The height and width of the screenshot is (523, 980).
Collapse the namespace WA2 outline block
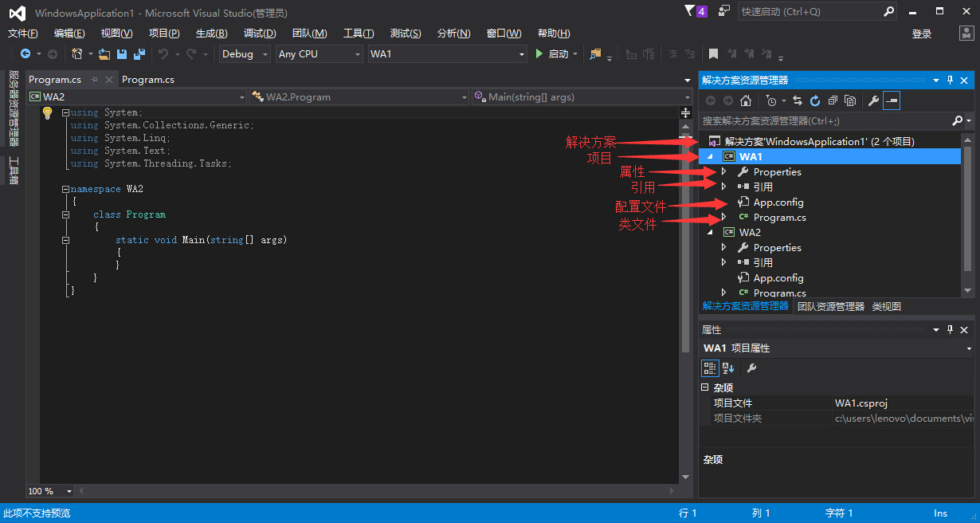click(65, 189)
